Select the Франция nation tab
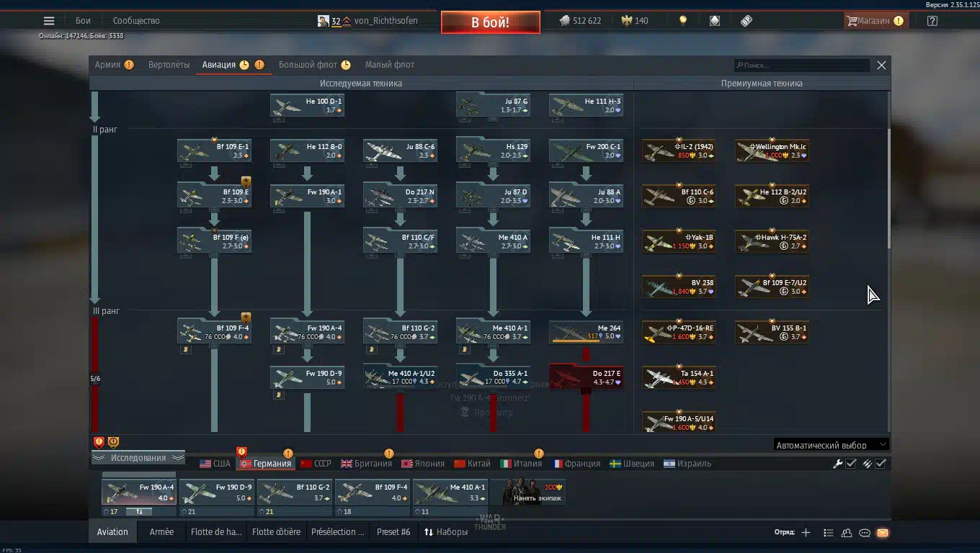This screenshot has height=553, width=980. point(576,464)
